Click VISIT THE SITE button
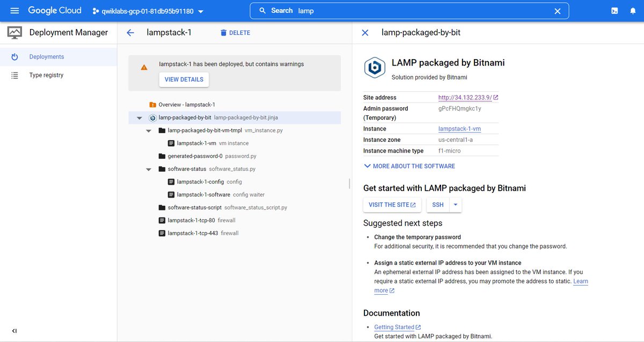 pyautogui.click(x=392, y=205)
